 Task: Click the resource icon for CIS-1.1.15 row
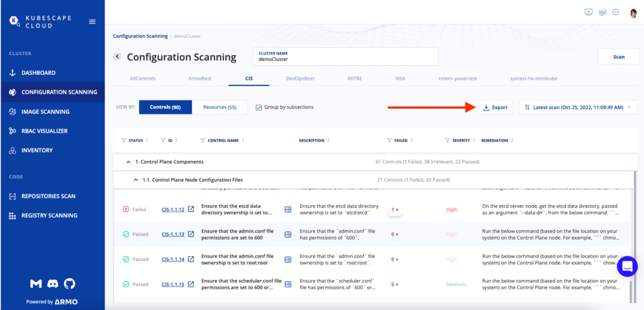(288, 284)
